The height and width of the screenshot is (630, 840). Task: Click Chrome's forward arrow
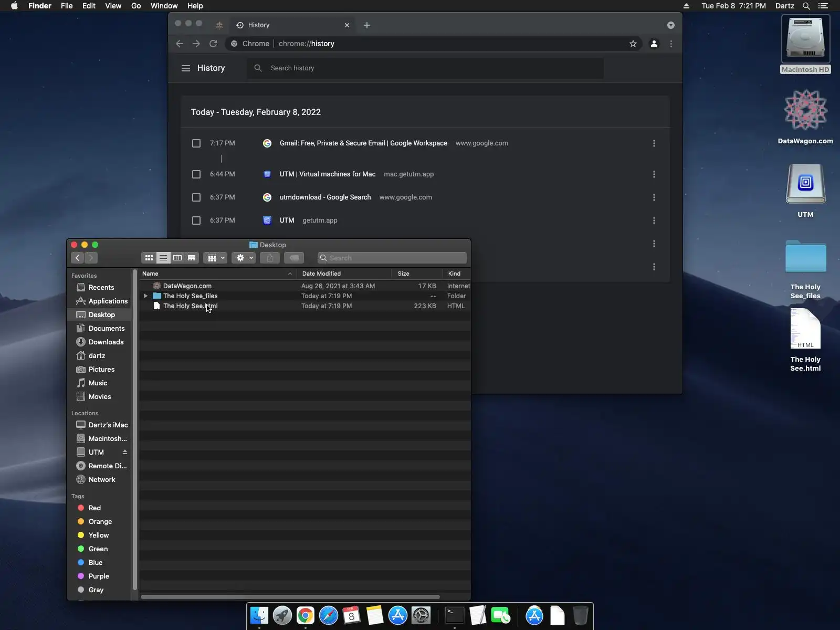point(196,44)
